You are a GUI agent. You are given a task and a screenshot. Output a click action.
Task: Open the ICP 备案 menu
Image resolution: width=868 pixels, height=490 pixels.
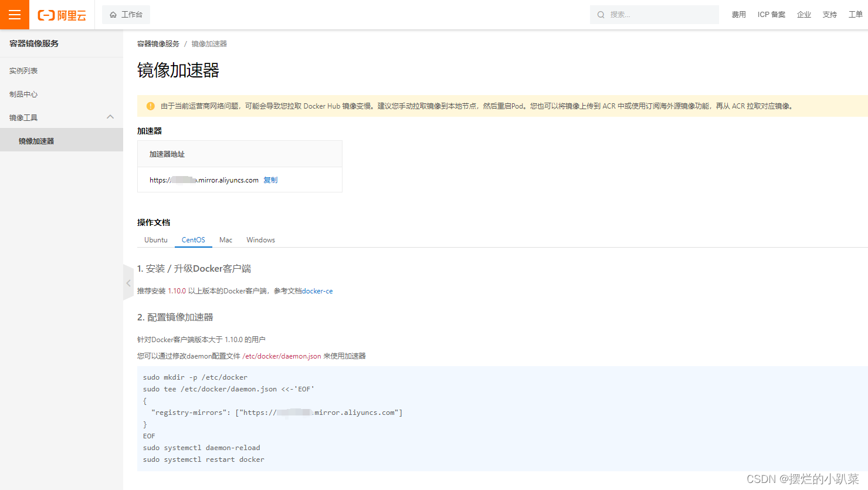pyautogui.click(x=771, y=15)
